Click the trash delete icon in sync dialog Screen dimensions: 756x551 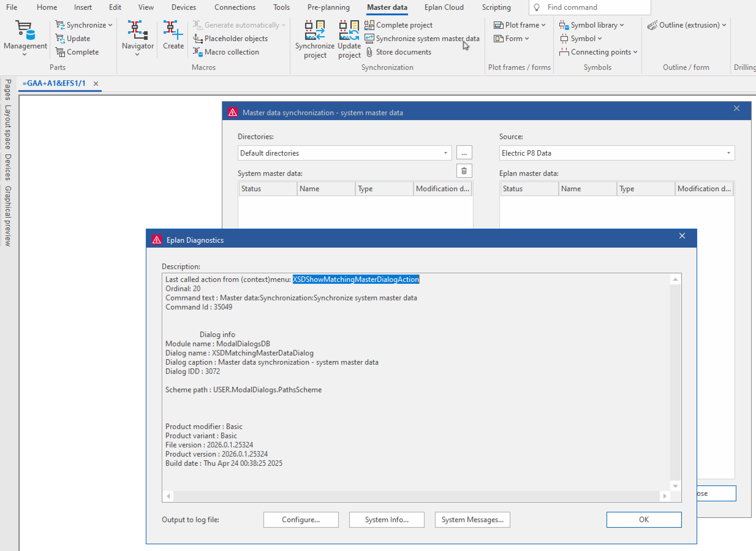464,171
